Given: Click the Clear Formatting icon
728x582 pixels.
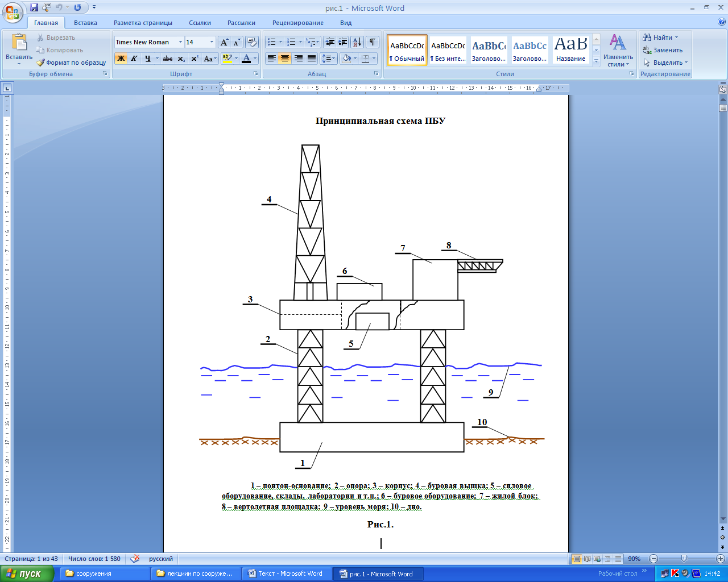Looking at the screenshot, I should [x=252, y=42].
